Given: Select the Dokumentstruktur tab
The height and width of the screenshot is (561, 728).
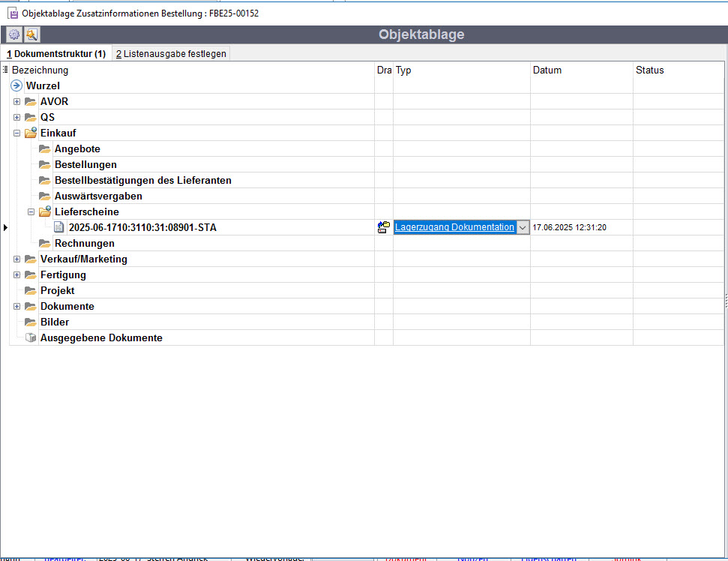Looking at the screenshot, I should 56,54.
